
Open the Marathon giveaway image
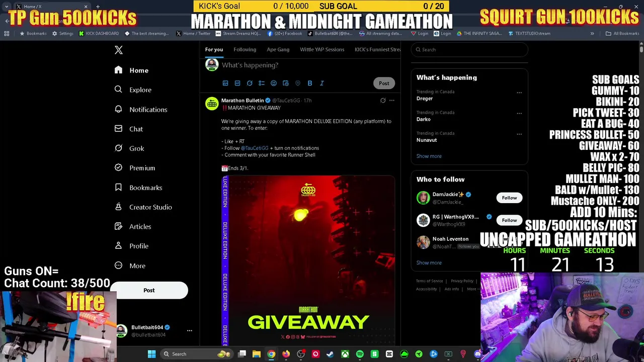308,260
